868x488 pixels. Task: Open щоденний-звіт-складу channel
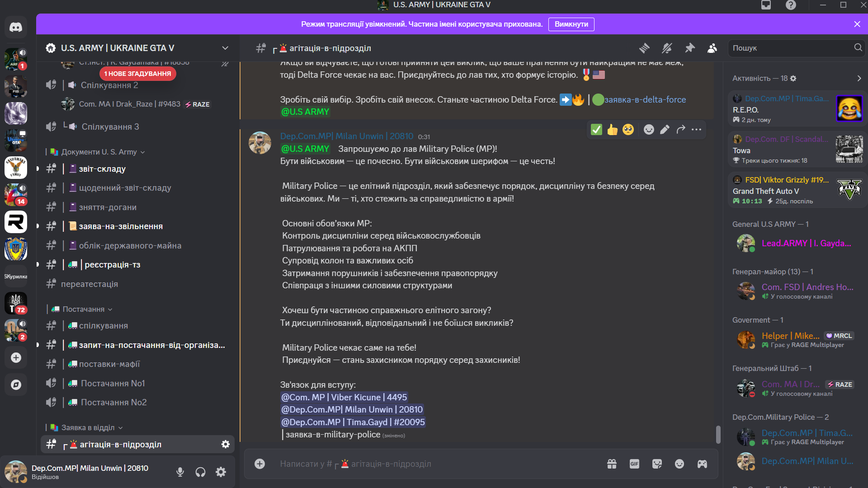pyautogui.click(x=137, y=188)
